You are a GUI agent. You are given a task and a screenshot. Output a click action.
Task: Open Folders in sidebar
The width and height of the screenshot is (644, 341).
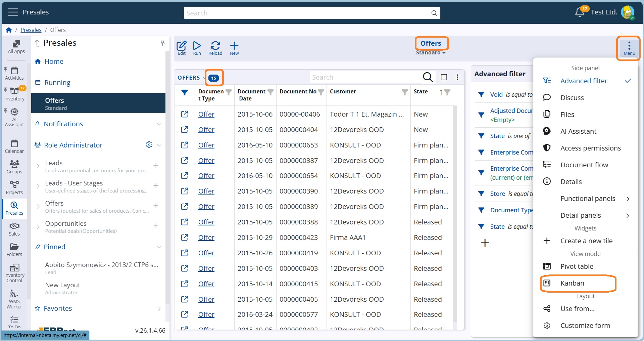point(14,250)
